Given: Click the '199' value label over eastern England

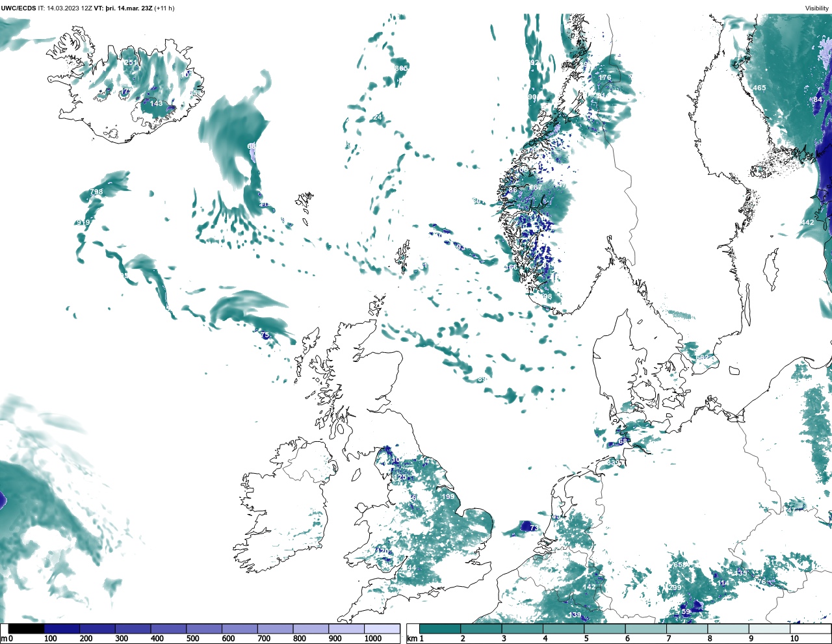Looking at the screenshot, I should tap(448, 496).
